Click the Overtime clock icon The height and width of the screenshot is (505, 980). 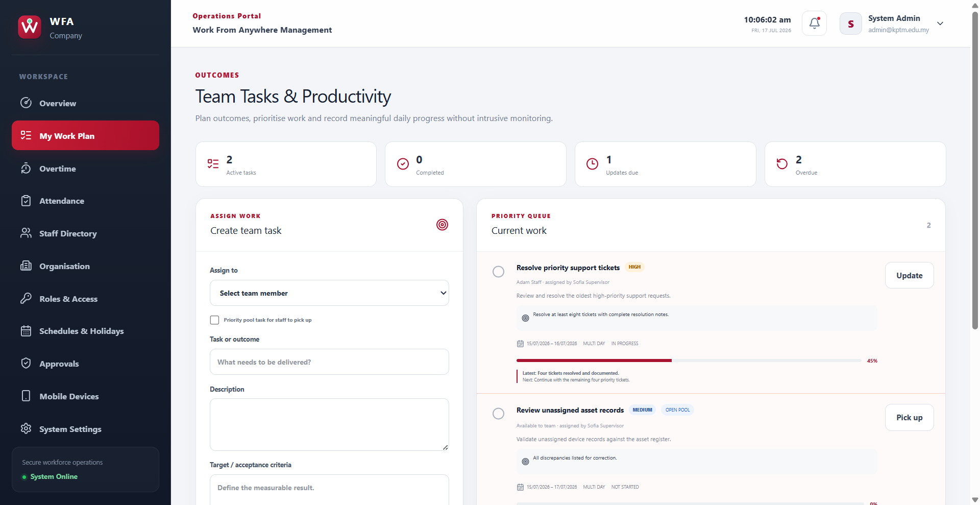point(26,169)
